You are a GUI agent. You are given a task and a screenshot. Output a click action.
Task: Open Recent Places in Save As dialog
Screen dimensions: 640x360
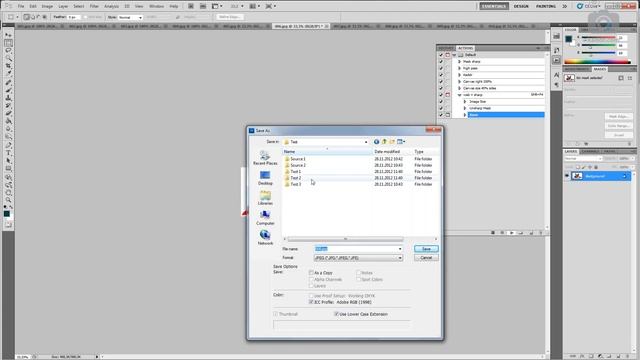tap(265, 158)
